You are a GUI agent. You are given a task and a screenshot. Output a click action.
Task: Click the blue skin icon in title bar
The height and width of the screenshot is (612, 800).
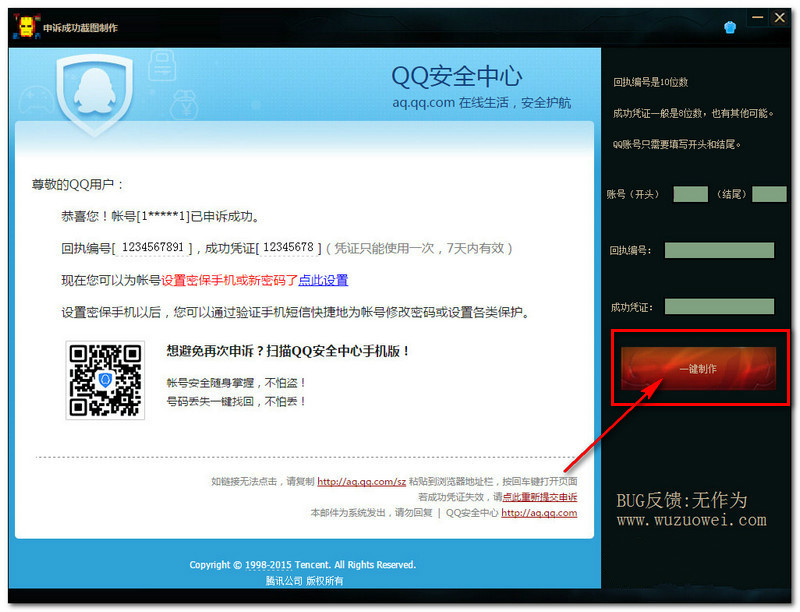coord(730,27)
